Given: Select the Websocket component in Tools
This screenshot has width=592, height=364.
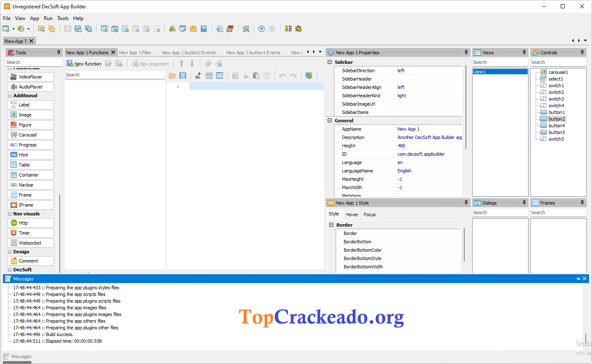Looking at the screenshot, I should 31,243.
